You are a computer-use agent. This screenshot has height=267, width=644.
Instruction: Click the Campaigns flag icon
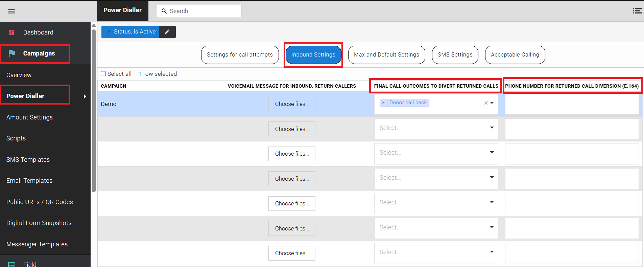[x=12, y=53]
